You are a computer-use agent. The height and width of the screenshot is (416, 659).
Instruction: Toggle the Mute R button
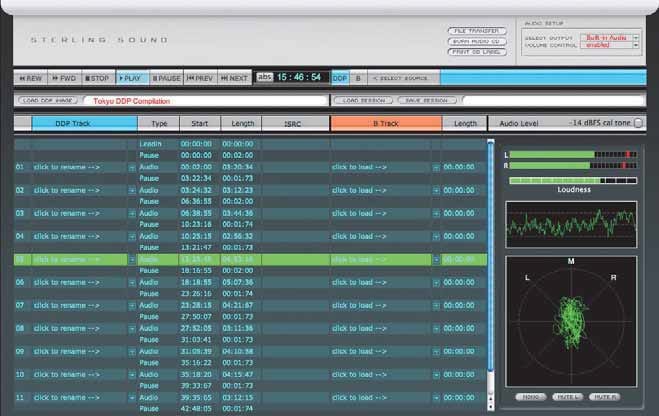point(604,397)
